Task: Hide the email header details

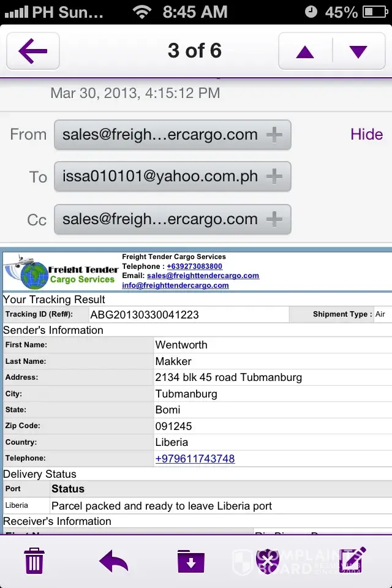Action: [x=366, y=134]
